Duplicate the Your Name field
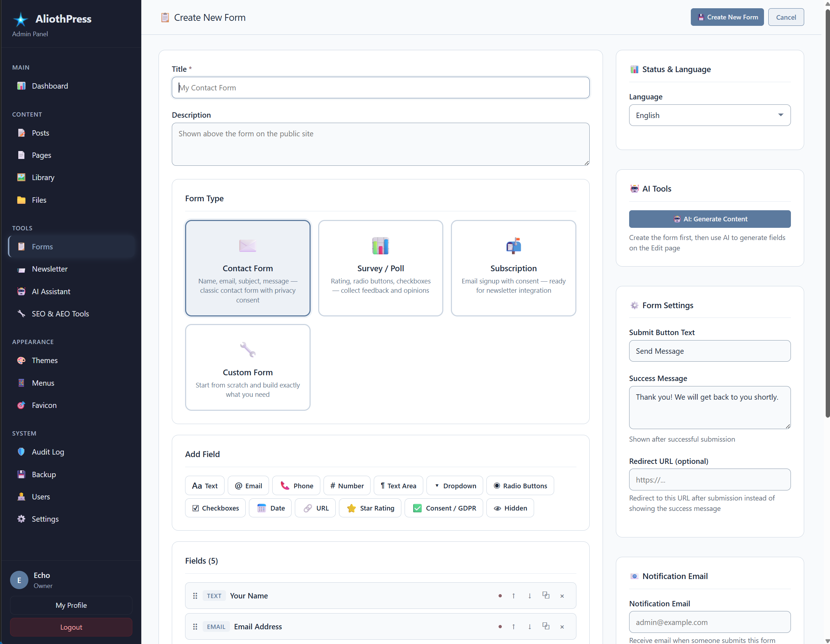 click(546, 595)
